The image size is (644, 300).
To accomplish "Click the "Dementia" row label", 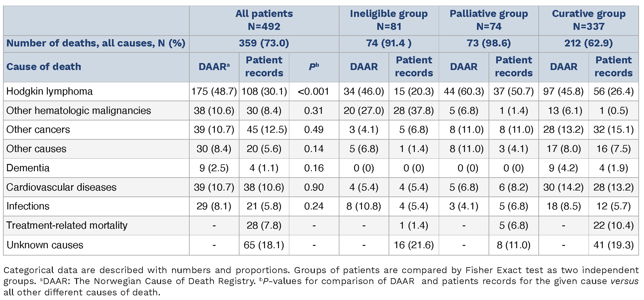I will coord(28,168).
